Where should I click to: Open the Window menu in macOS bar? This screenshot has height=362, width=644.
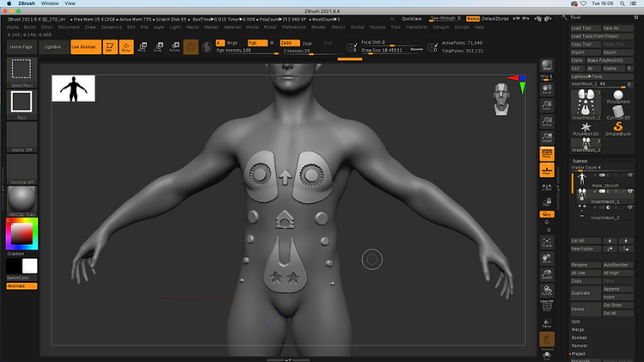coord(50,3)
